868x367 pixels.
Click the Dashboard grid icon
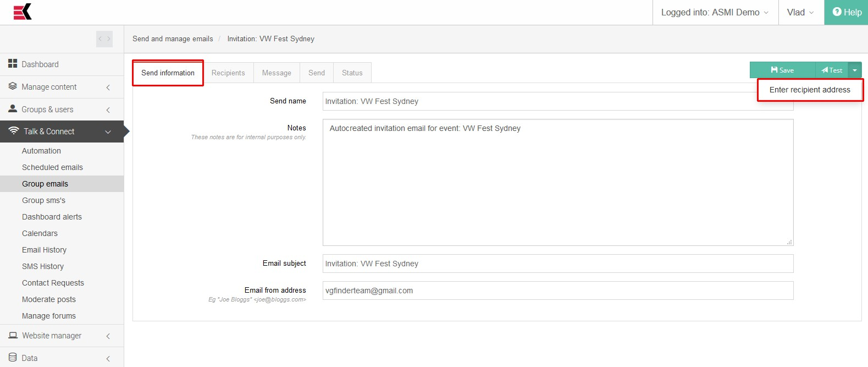13,64
